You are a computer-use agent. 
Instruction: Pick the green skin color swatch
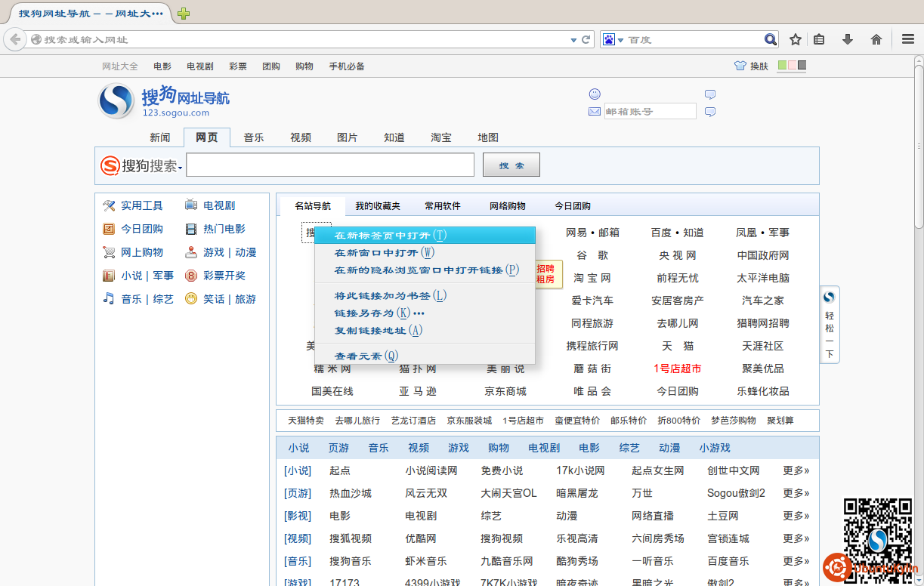pyautogui.click(x=782, y=66)
